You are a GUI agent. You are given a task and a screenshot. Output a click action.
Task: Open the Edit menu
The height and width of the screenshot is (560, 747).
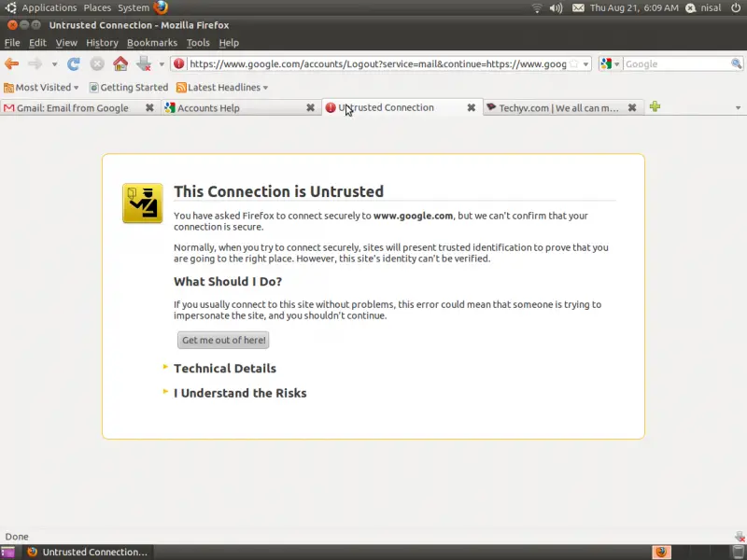37,43
